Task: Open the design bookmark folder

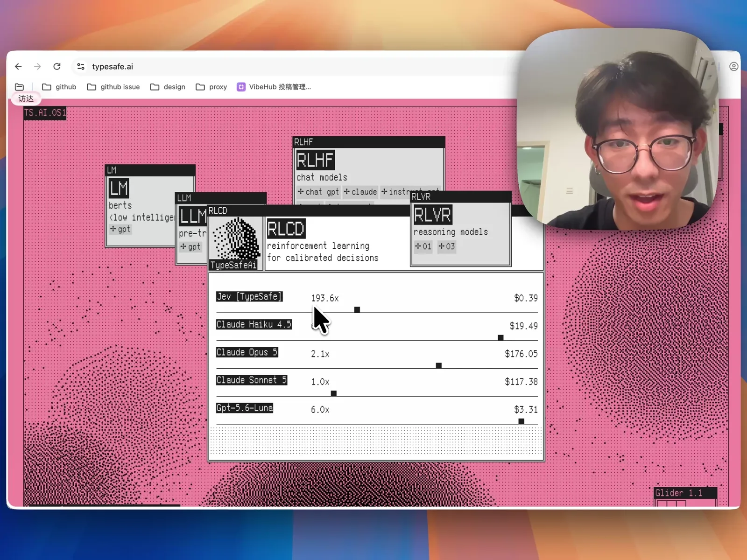Action: [x=168, y=87]
